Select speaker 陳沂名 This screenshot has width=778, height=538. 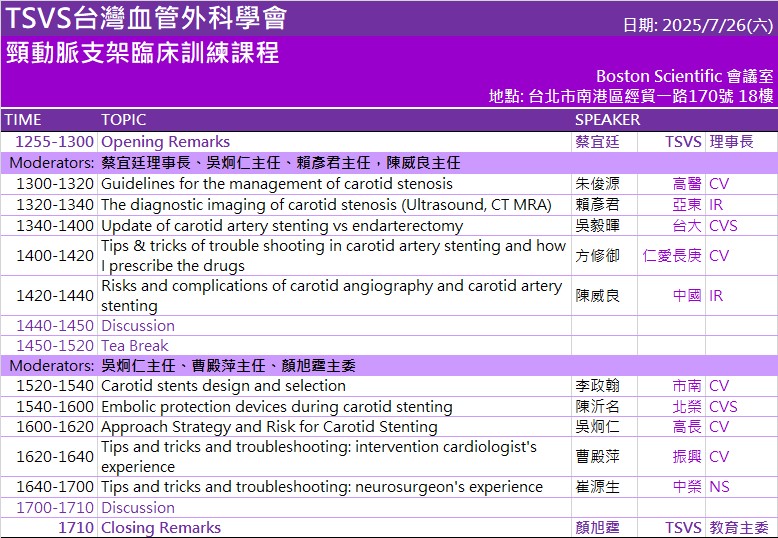coord(597,407)
